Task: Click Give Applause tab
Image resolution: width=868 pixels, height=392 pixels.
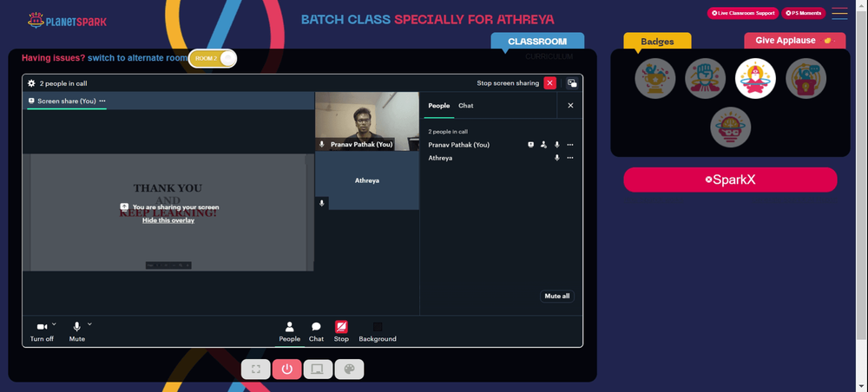Action: (x=794, y=41)
